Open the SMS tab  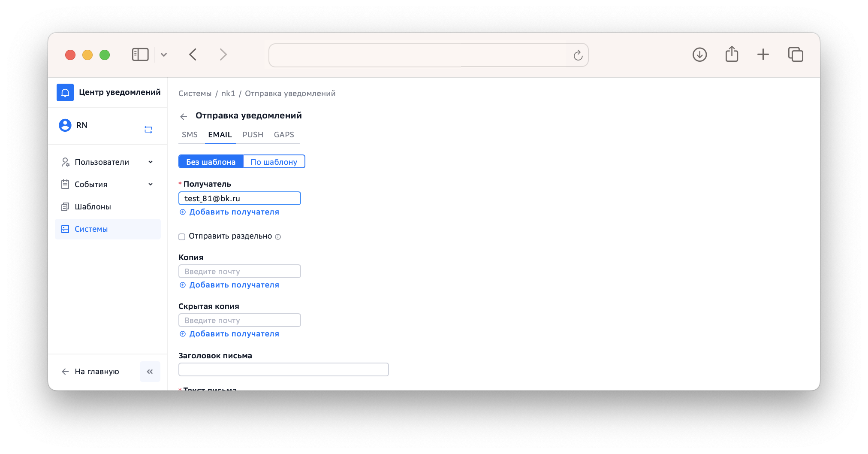190,135
